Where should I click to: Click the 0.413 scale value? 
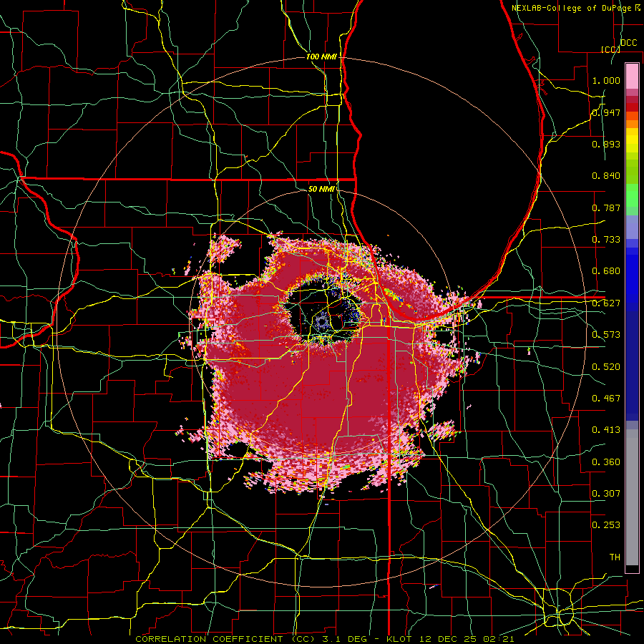pyautogui.click(x=606, y=430)
